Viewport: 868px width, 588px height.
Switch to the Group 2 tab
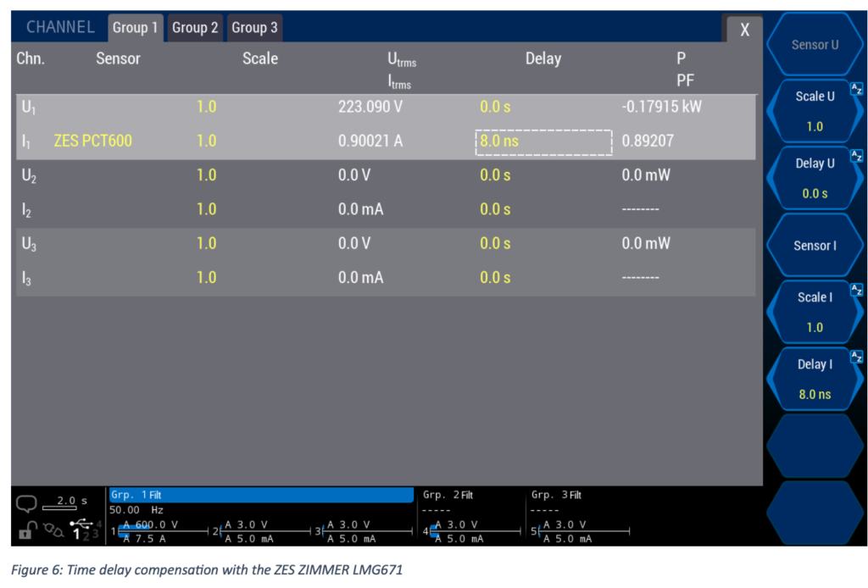(x=195, y=28)
